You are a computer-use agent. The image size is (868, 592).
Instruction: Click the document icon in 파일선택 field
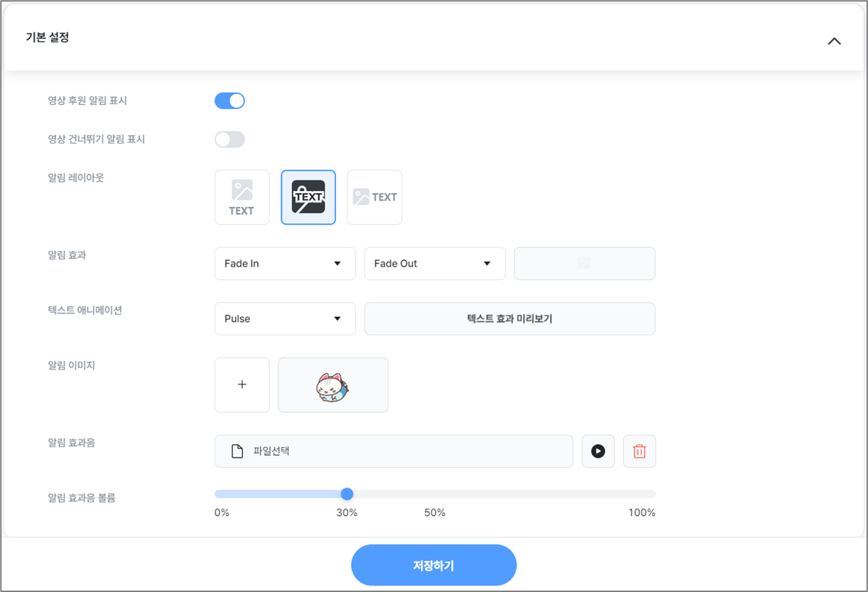click(237, 451)
